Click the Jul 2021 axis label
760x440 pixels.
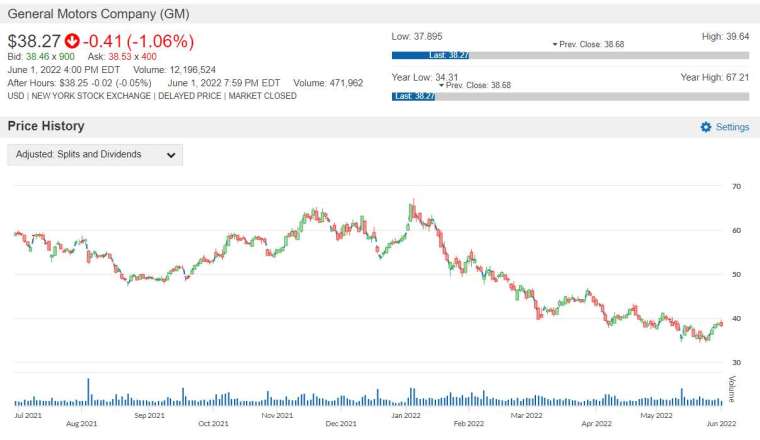[28, 415]
